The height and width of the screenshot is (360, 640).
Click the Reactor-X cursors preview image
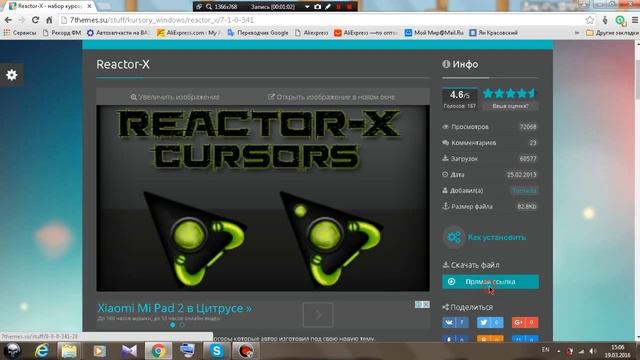[x=263, y=198]
